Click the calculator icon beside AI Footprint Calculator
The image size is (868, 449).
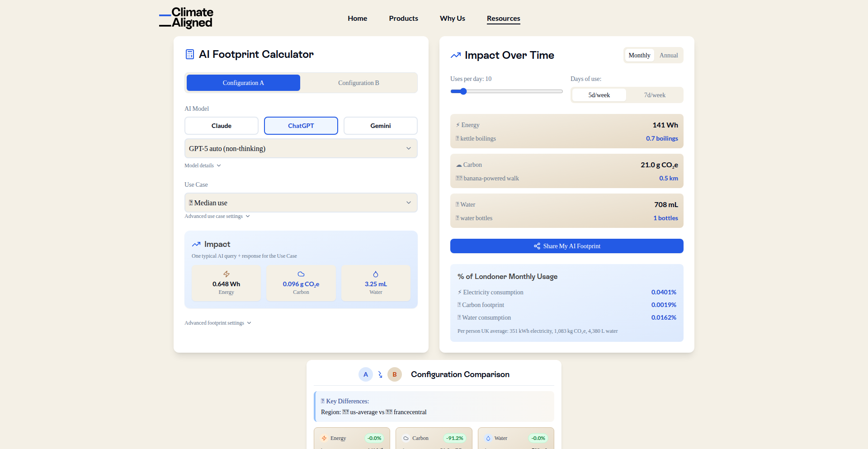pyautogui.click(x=190, y=54)
